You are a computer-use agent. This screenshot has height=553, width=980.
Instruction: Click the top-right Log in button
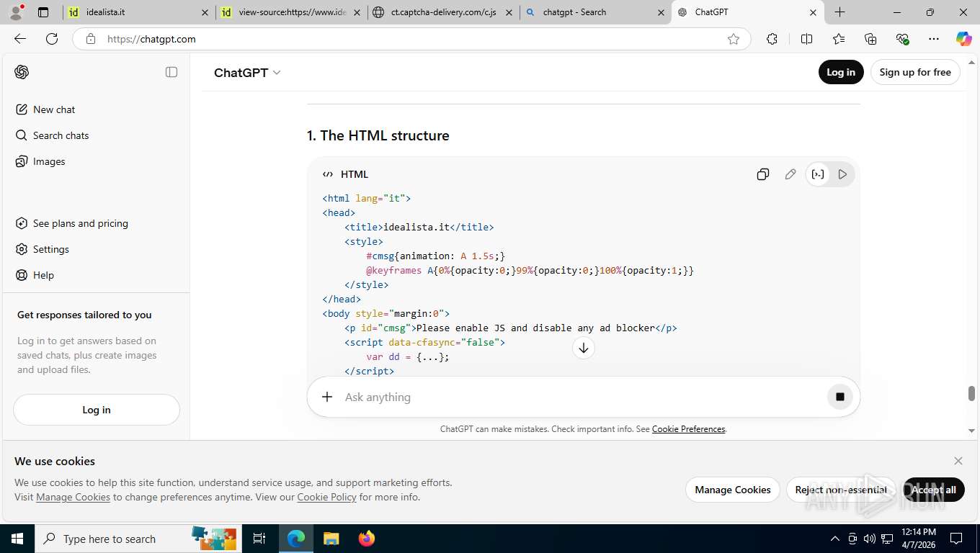pyautogui.click(x=841, y=72)
